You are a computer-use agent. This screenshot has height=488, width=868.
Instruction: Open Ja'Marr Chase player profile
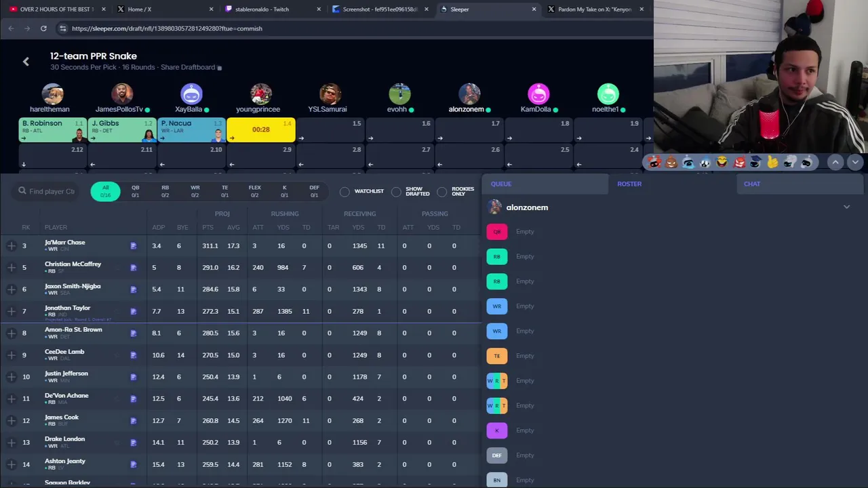click(x=65, y=243)
